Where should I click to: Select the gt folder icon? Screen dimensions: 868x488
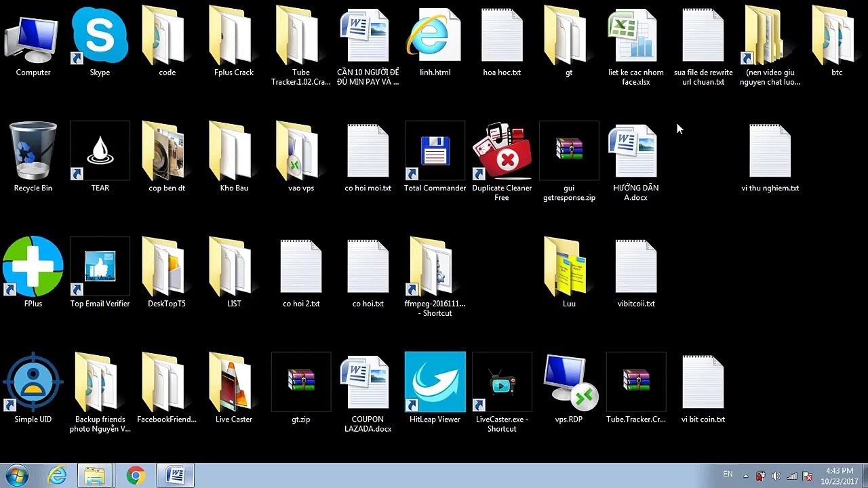pos(569,42)
